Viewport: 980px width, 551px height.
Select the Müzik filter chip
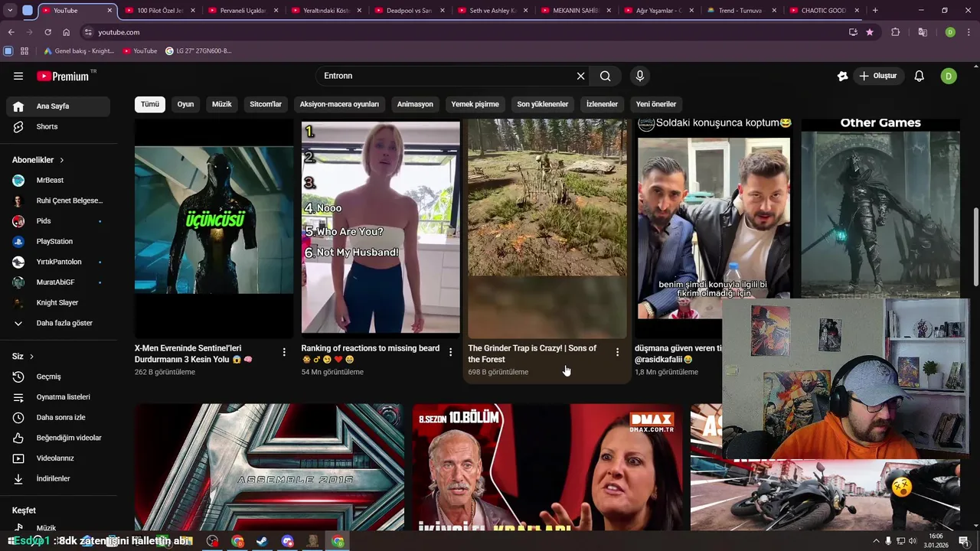(222, 104)
